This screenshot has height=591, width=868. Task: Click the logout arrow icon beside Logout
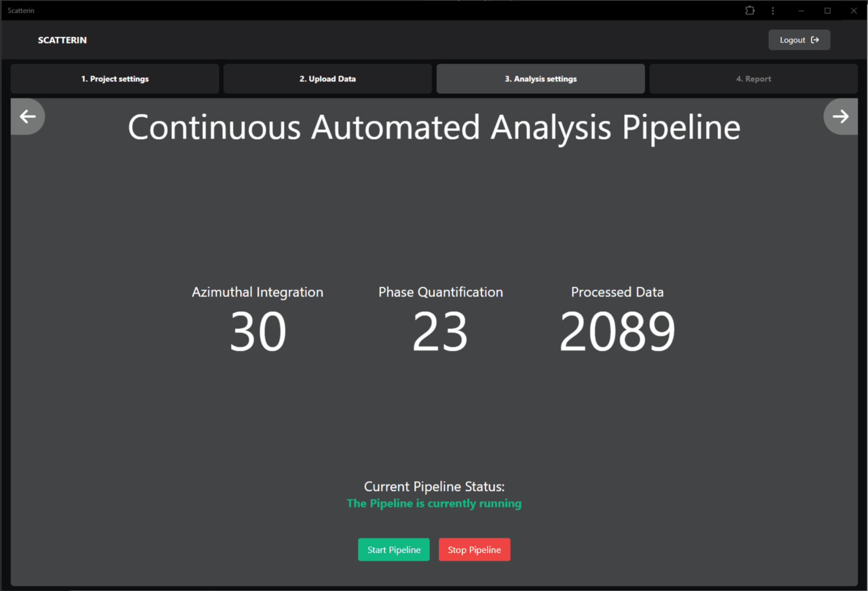(x=815, y=40)
